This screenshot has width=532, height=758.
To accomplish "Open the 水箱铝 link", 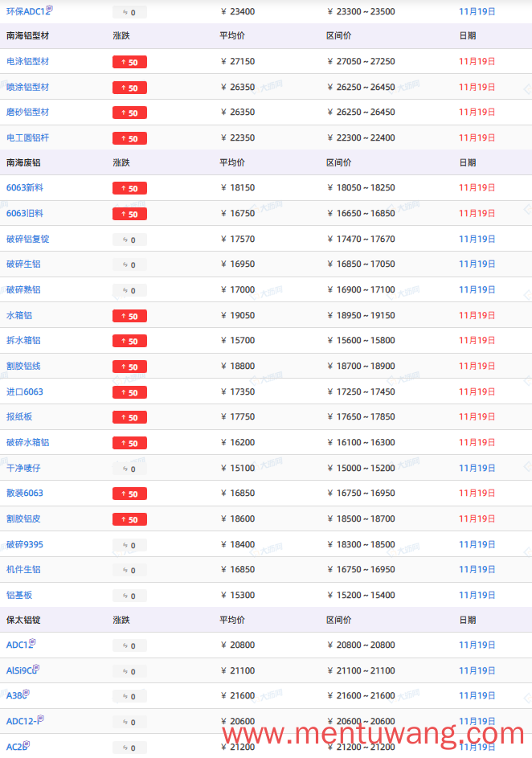I will 18,315.
